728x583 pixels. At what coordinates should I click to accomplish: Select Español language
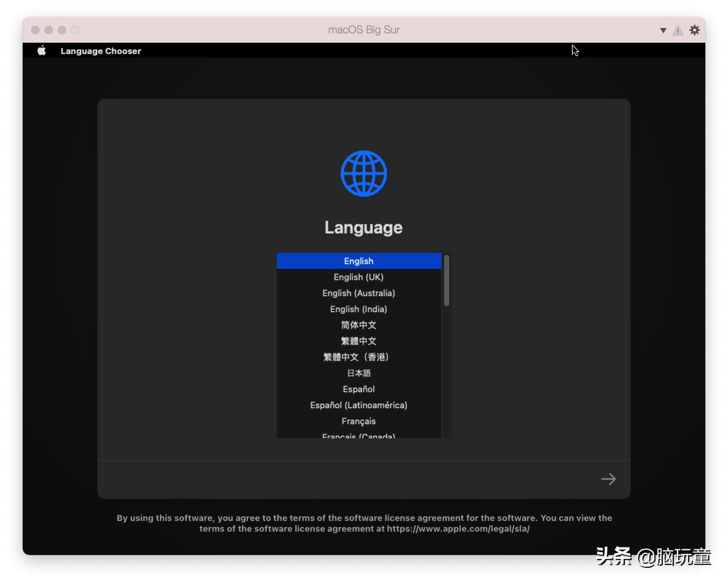tap(358, 389)
